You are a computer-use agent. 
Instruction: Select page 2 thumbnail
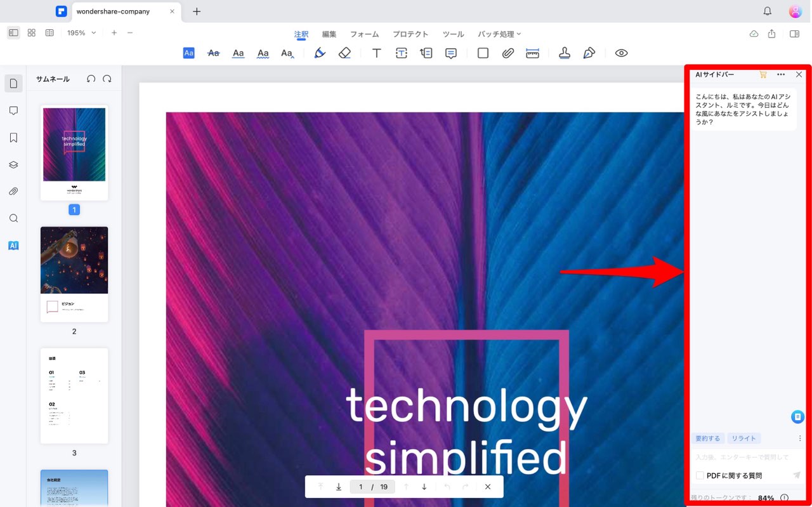coord(74,274)
